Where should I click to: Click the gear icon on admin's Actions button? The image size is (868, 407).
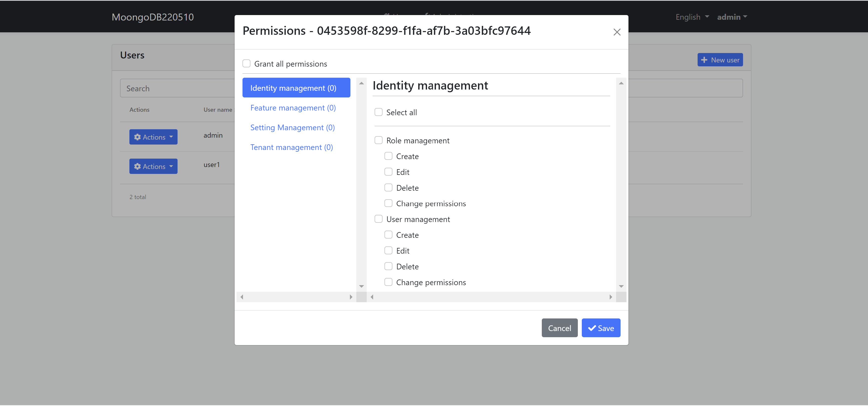coord(138,137)
